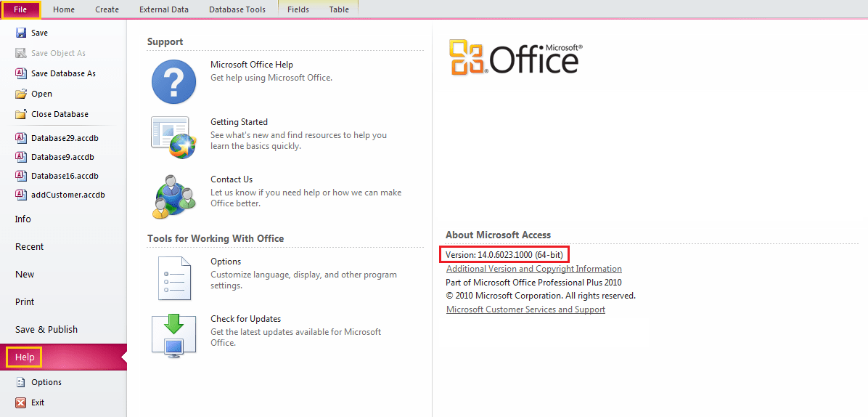Open Additional Version and Copyright Information link
The image size is (868, 417).
533,269
